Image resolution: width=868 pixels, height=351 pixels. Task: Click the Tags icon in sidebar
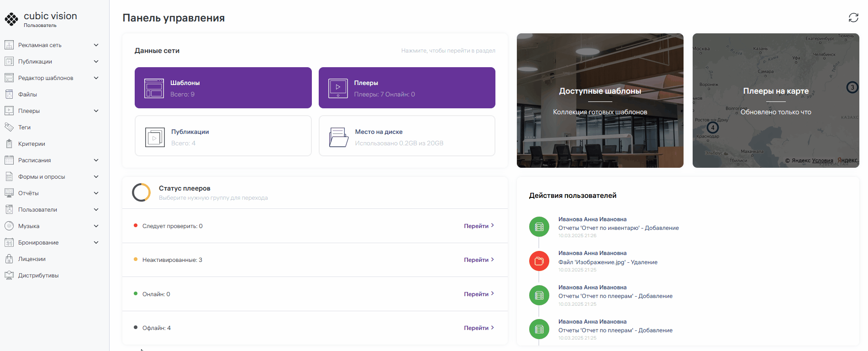[9, 128]
